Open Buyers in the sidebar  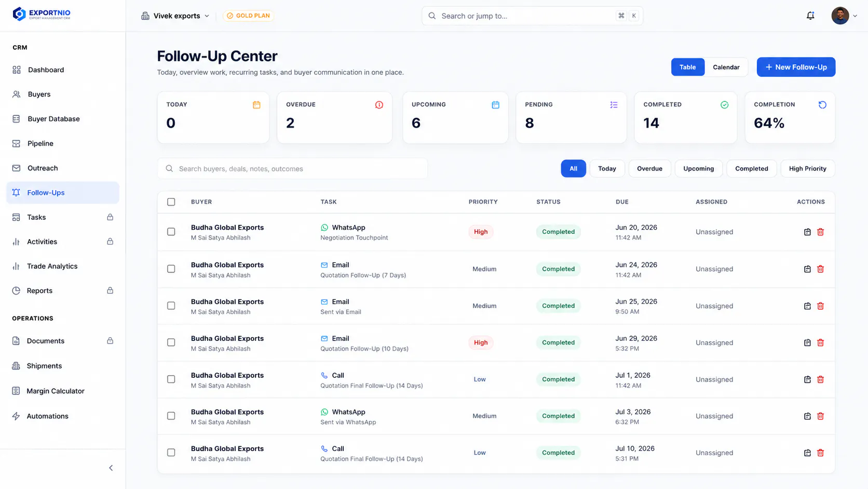tap(62, 94)
